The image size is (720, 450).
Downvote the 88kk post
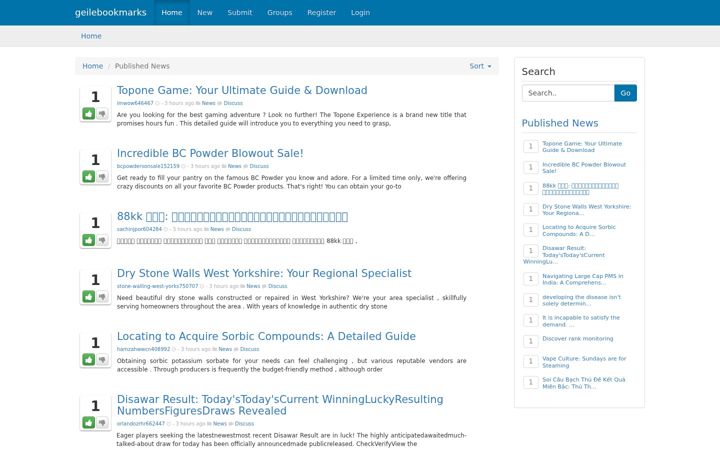(x=102, y=240)
